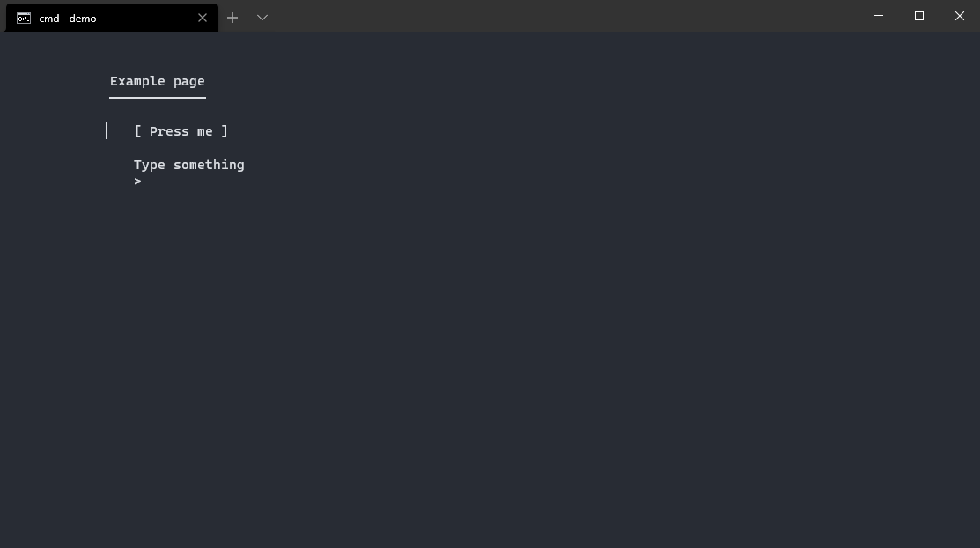Screen dimensions: 980x548
Task: Close the terminal window
Action: coord(959,16)
